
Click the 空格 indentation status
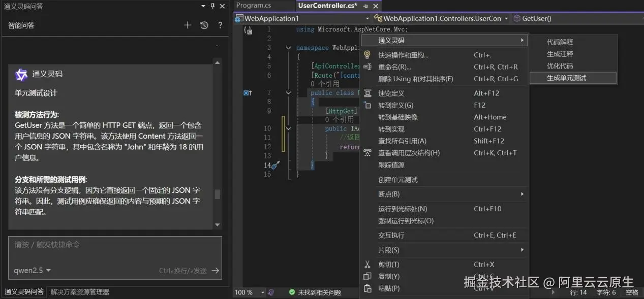[x=632, y=292]
